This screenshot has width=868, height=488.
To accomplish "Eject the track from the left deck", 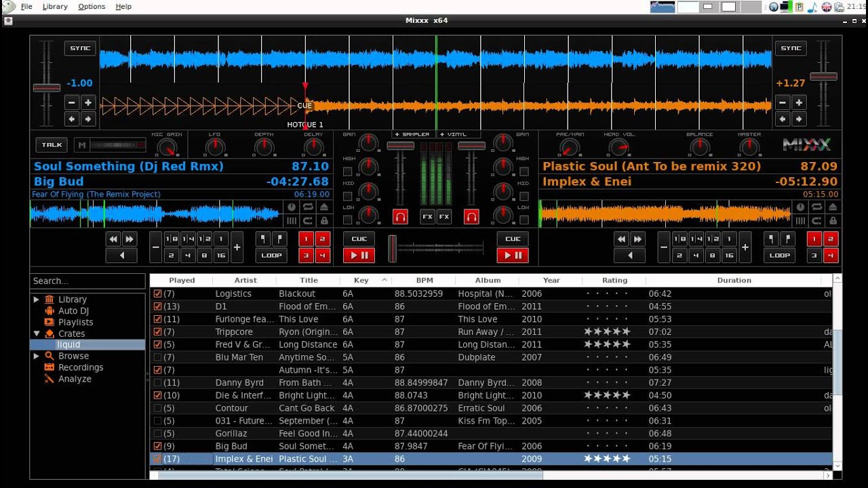I will point(324,207).
